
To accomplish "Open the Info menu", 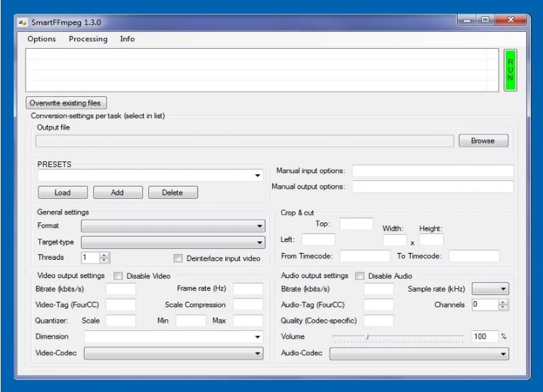I will coord(127,39).
